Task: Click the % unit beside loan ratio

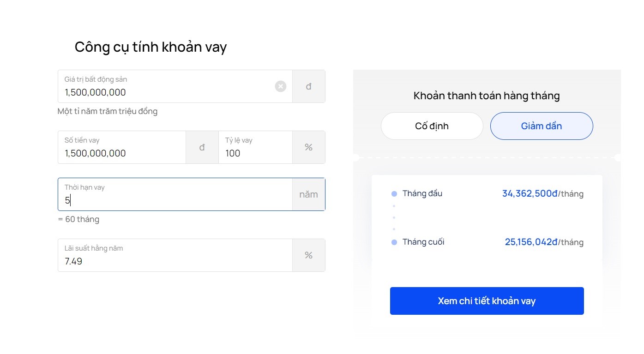Action: pos(309,147)
